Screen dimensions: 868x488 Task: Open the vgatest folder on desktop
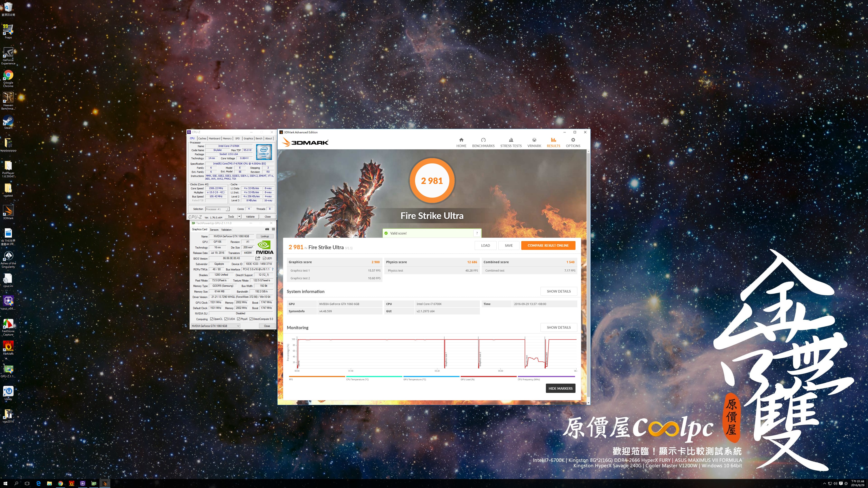click(x=8, y=190)
